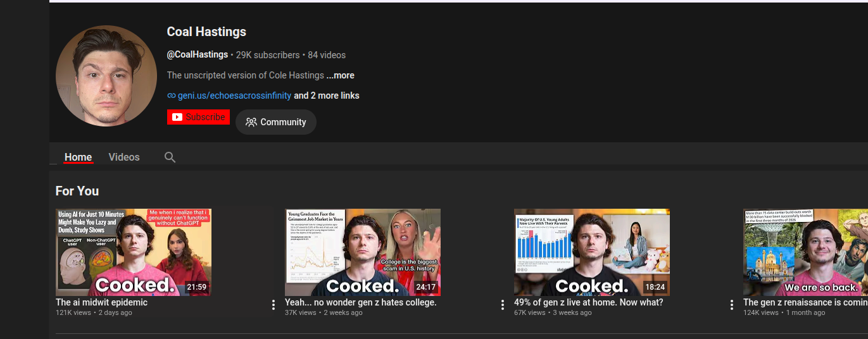Click '121K views • 2 days ago' text
Screen dimensions: 868x339
click(x=94, y=312)
